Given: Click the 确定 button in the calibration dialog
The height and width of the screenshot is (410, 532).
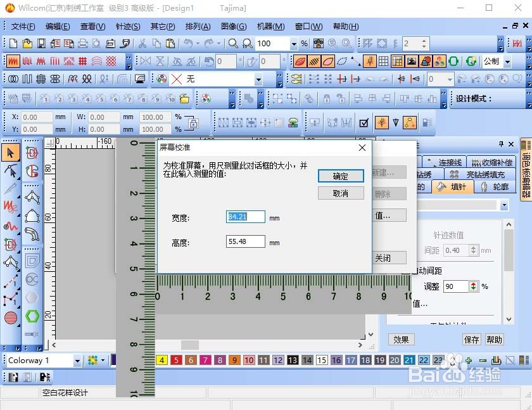Looking at the screenshot, I should [x=341, y=176].
